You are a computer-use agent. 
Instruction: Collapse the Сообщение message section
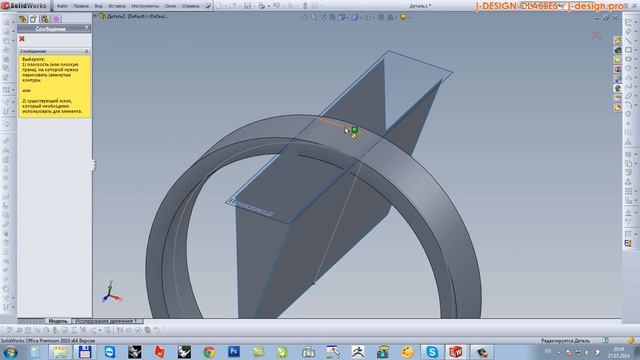click(86, 51)
